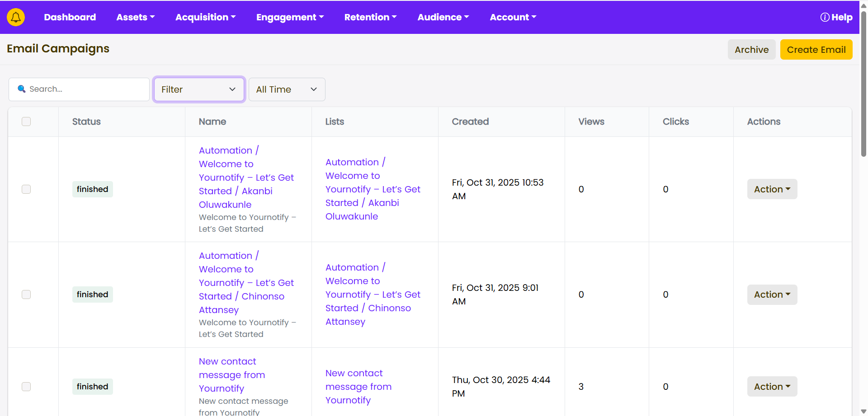The height and width of the screenshot is (416, 868).
Task: Open Action dropdown for 10:53 AM campaign
Action: pos(772,189)
